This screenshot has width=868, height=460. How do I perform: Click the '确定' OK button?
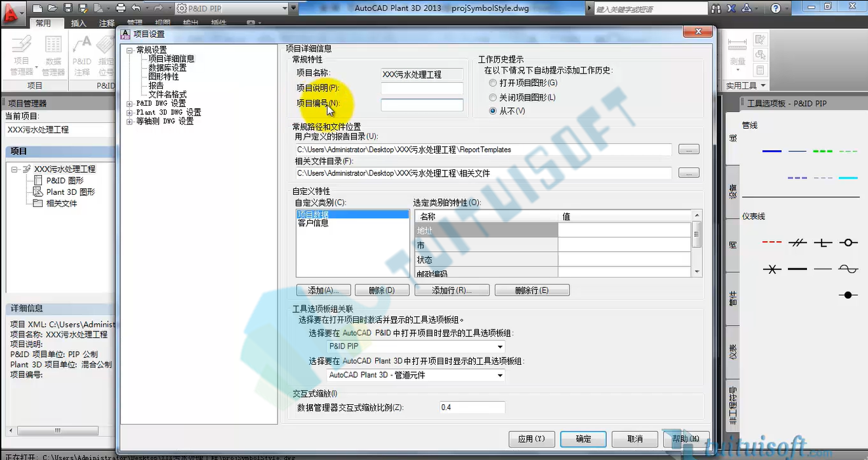[583, 439]
